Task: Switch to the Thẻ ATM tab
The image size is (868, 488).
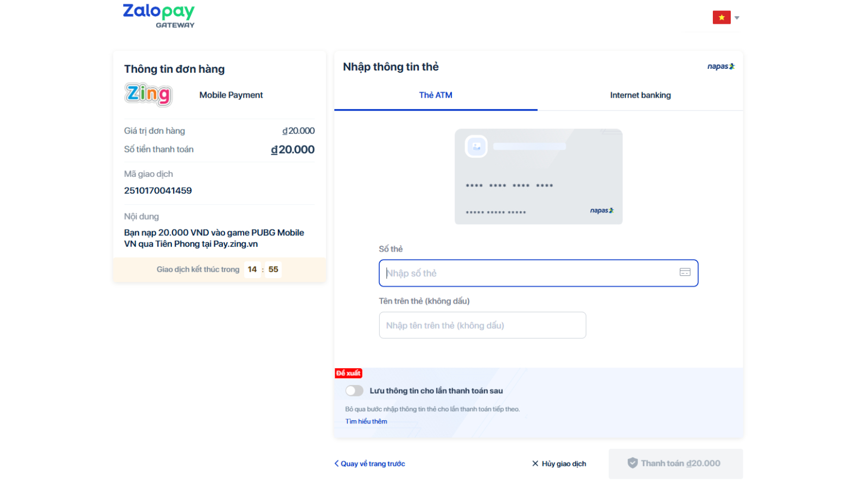Action: [435, 95]
